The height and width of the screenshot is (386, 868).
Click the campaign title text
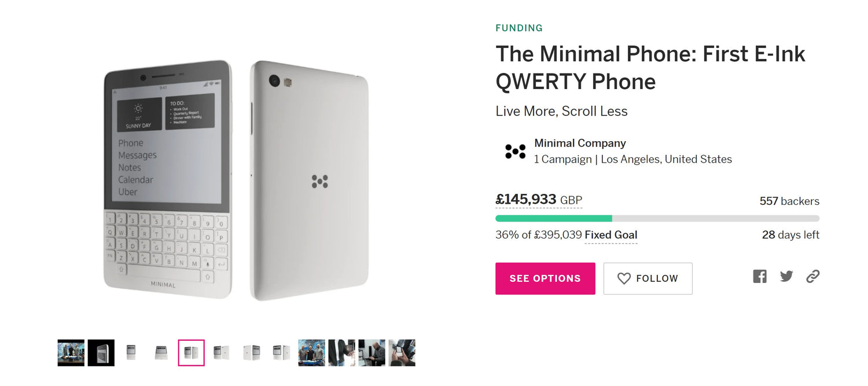point(650,68)
